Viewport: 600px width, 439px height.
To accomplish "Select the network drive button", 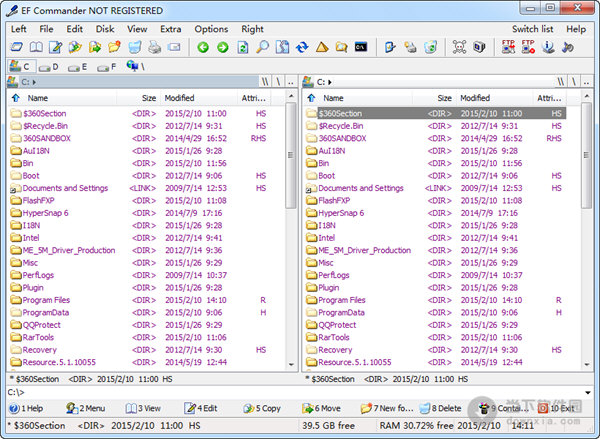I will click(136, 67).
